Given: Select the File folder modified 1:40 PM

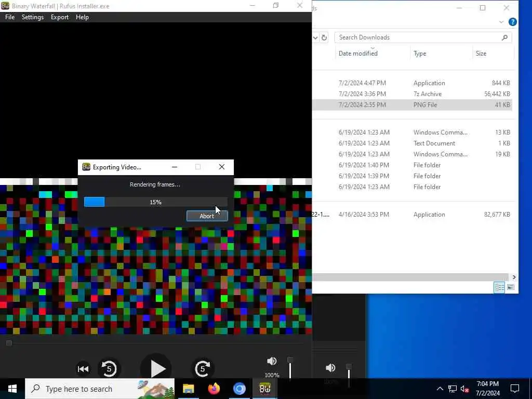Looking at the screenshot, I should 412,165.
